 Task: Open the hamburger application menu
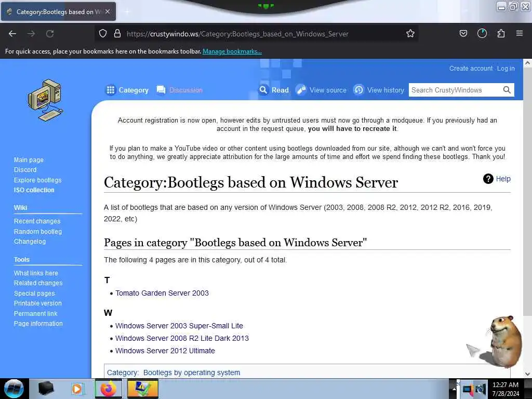(x=520, y=33)
